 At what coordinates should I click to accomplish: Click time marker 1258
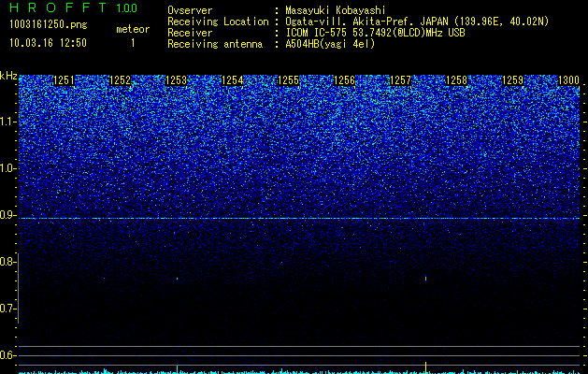coord(457,80)
